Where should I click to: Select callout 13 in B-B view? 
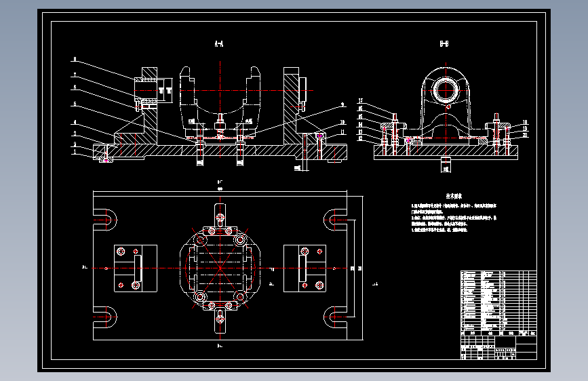coord(360,132)
